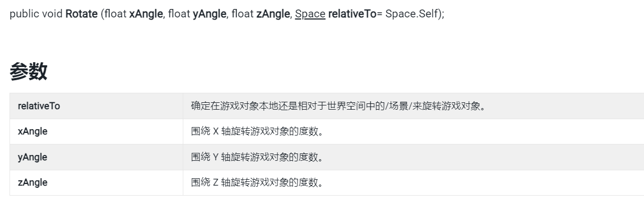Image resolution: width=644 pixels, height=203 pixels.
Task: Select the xAngle row name cell
Action: pos(96,131)
